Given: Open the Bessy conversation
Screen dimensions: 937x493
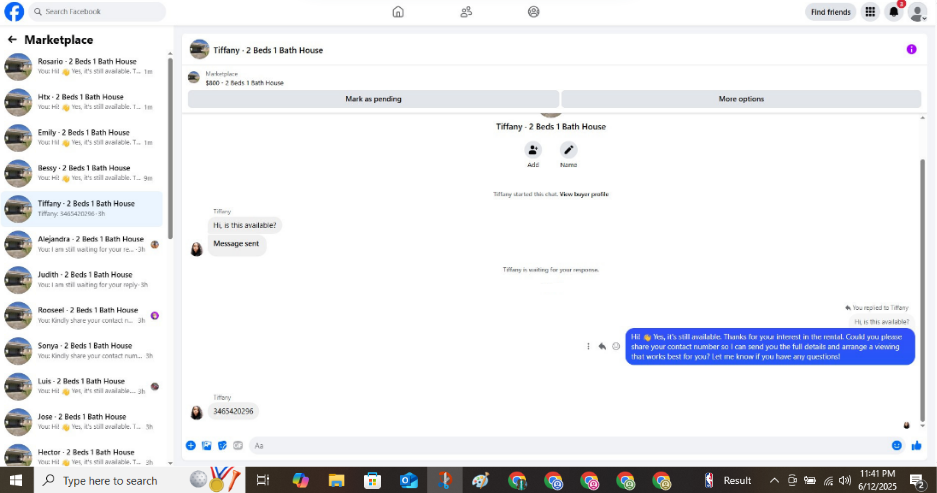Looking at the screenshot, I should [82, 173].
